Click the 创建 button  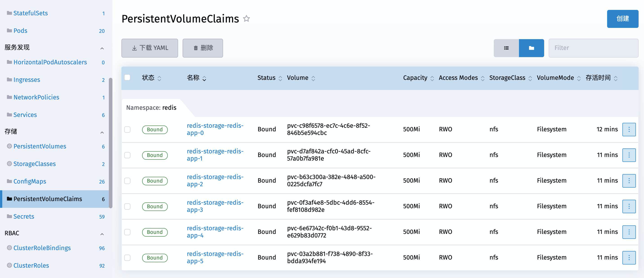[622, 19]
